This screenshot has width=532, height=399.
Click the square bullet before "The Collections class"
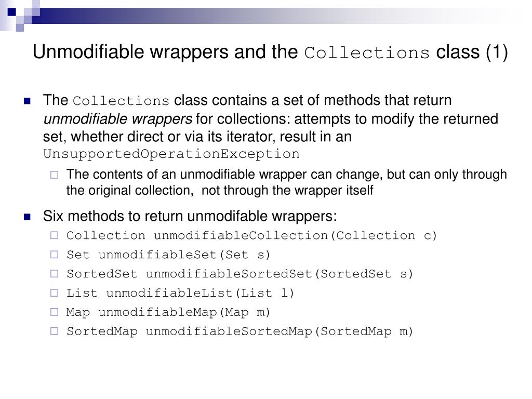[27, 101]
